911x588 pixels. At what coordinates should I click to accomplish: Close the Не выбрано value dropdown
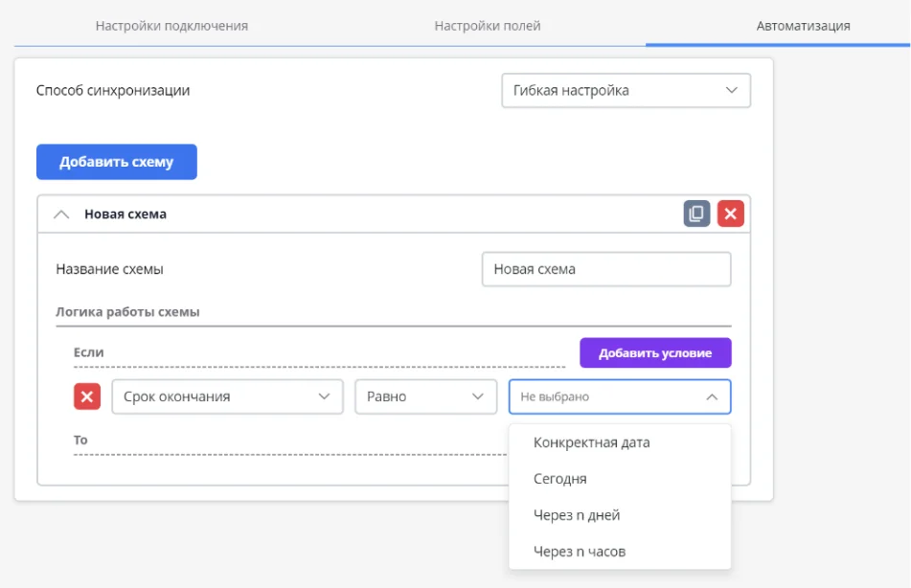coord(620,396)
